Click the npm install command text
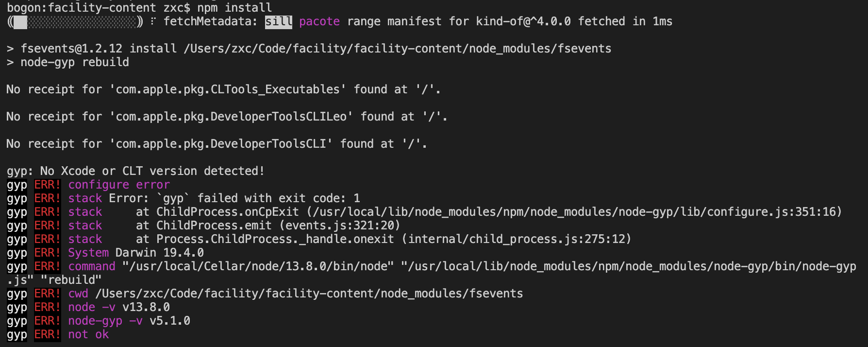This screenshot has height=347, width=868. pos(234,8)
